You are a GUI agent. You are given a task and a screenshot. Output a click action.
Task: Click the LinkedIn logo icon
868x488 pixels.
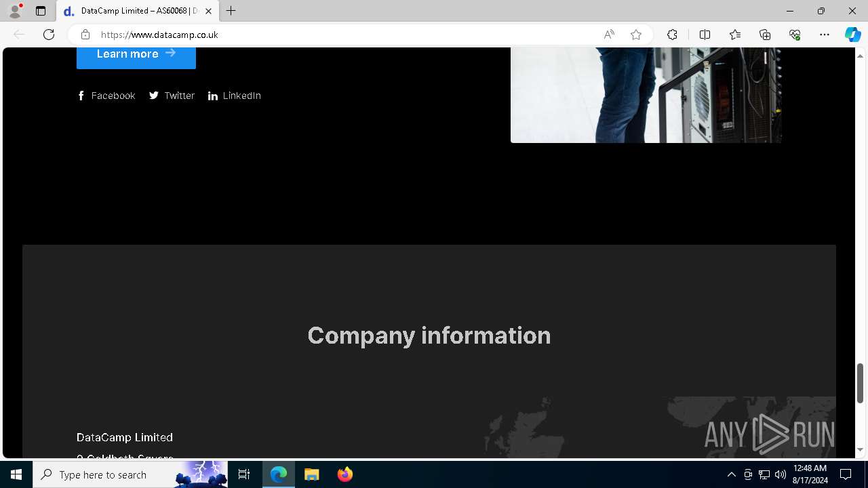[213, 96]
